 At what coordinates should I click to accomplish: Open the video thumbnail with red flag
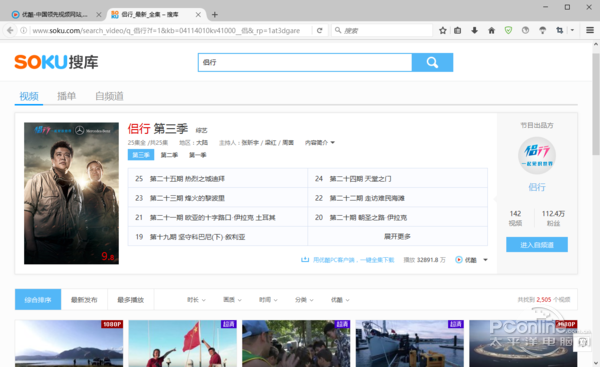(183, 343)
